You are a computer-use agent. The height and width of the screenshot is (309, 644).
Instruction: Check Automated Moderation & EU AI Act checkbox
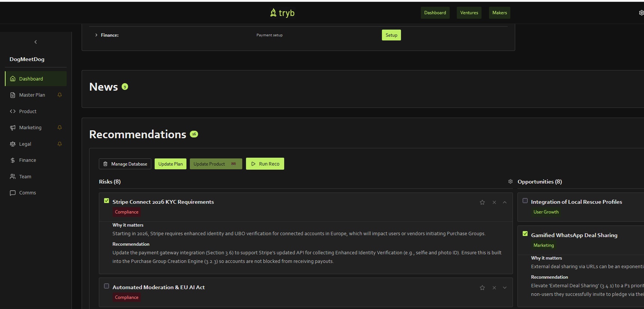106,286
